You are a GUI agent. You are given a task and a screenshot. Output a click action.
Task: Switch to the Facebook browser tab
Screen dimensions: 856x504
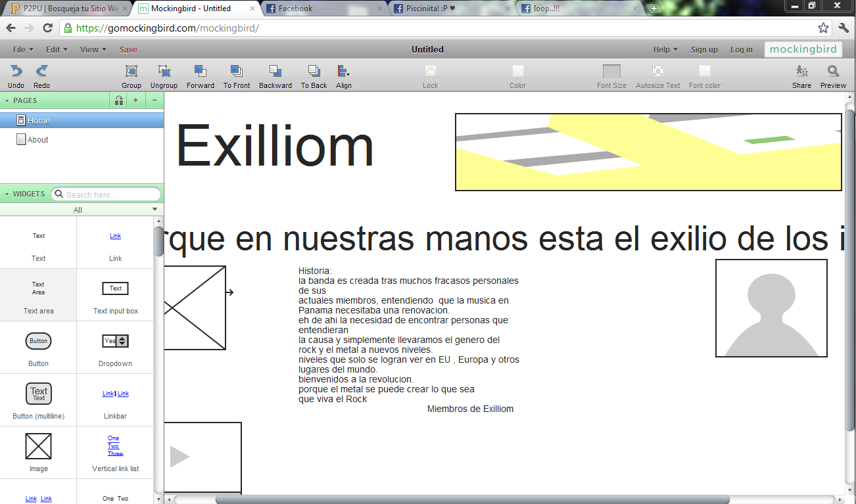point(322,9)
